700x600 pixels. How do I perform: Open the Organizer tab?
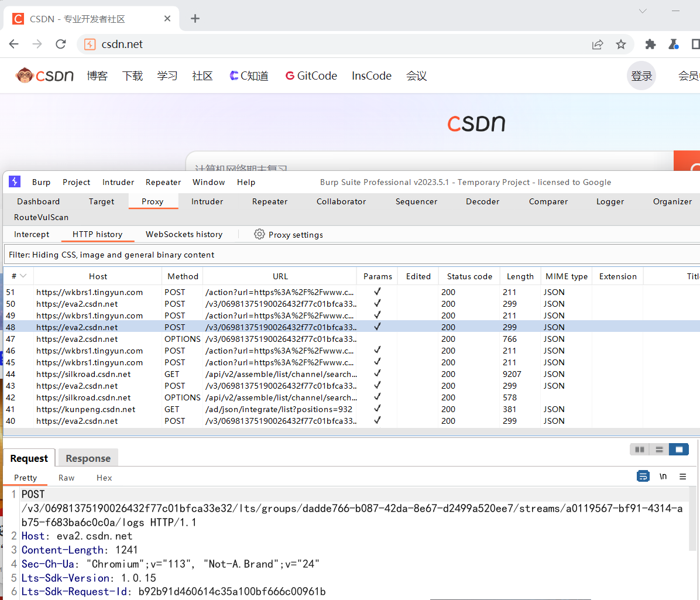pyautogui.click(x=672, y=201)
